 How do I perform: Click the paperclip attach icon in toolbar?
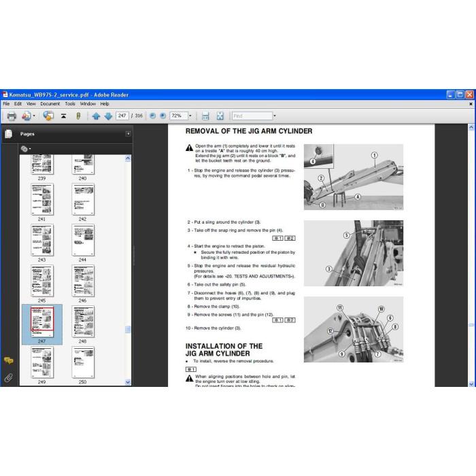coord(78,116)
